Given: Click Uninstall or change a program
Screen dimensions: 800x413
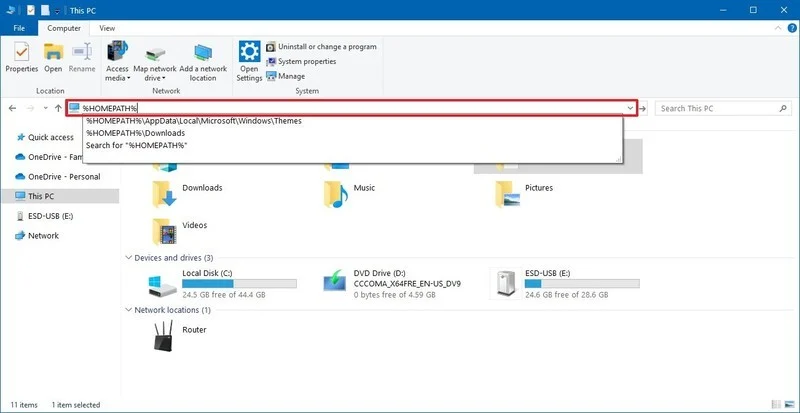Looking at the screenshot, I should (321, 47).
